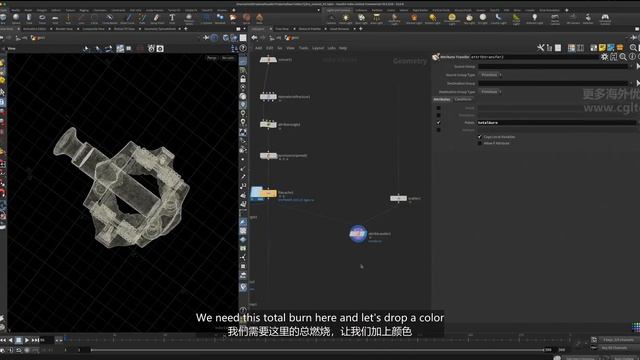Open the Persp viewport camera menu
The height and width of the screenshot is (360, 640).
[x=212, y=58]
